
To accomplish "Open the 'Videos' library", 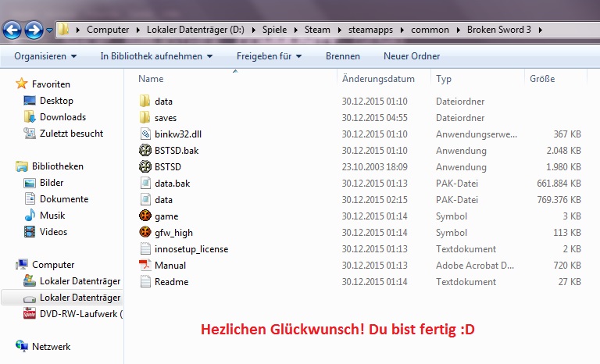I will (53, 232).
